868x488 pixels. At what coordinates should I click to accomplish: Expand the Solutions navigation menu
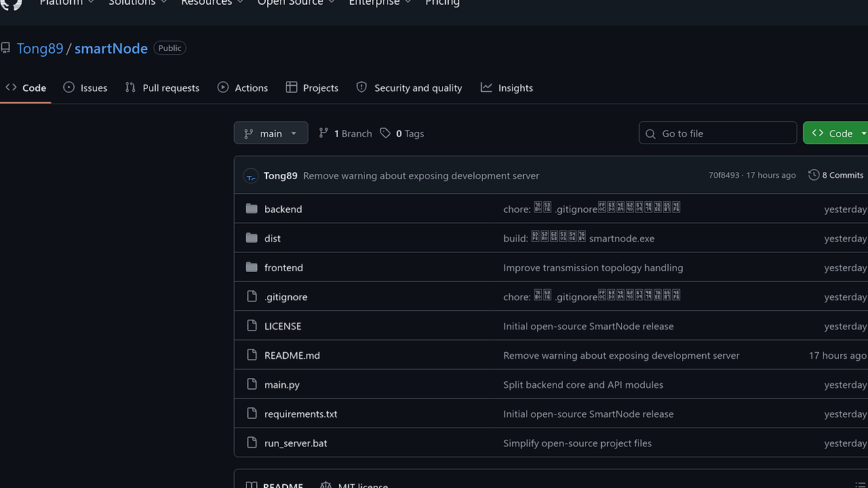(x=138, y=2)
